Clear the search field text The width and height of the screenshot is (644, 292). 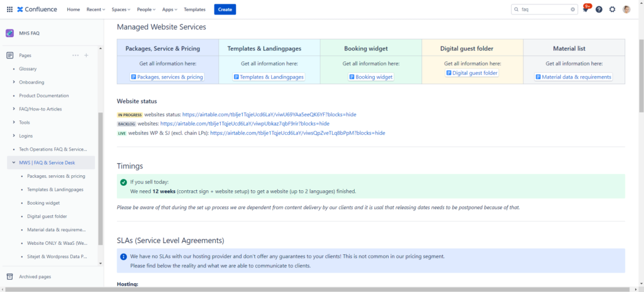click(x=572, y=9)
